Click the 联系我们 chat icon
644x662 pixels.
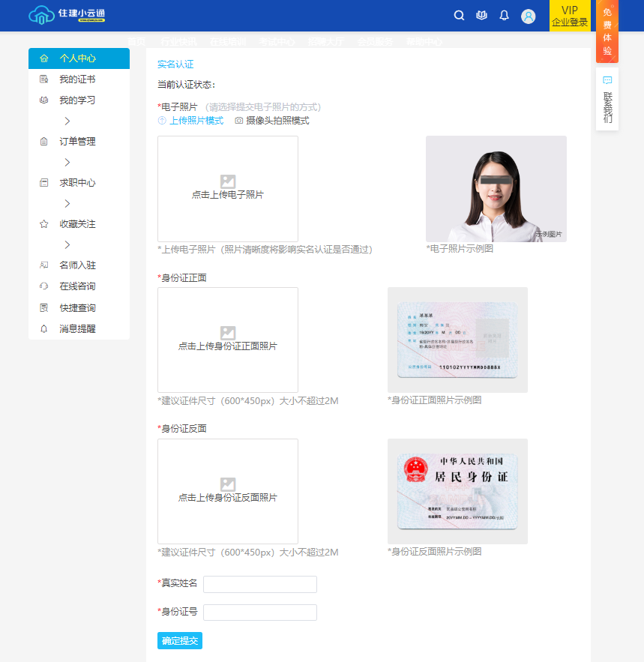click(x=607, y=79)
